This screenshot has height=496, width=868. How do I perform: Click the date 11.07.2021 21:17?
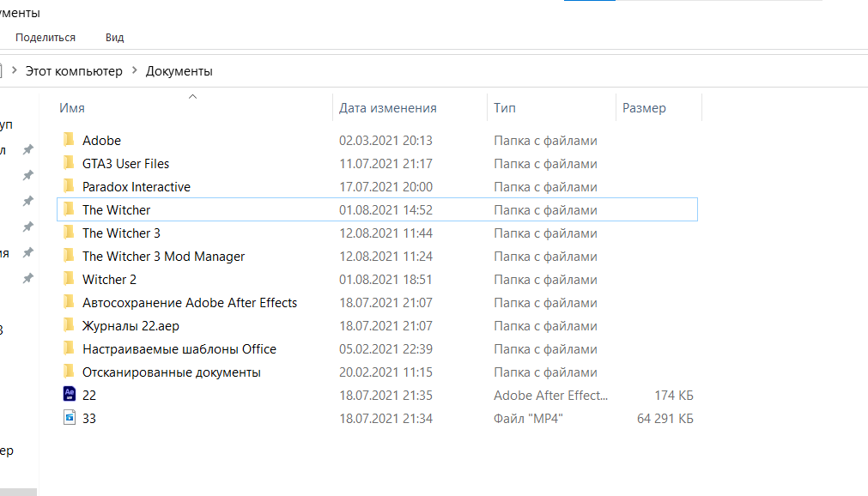[385, 164]
